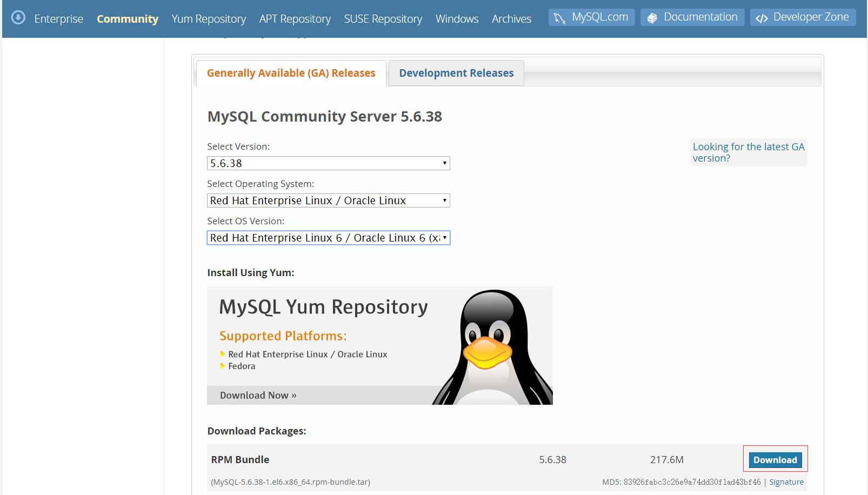This screenshot has height=495, width=868.
Task: Select Generally Available (GA) Releases tab
Action: click(291, 73)
